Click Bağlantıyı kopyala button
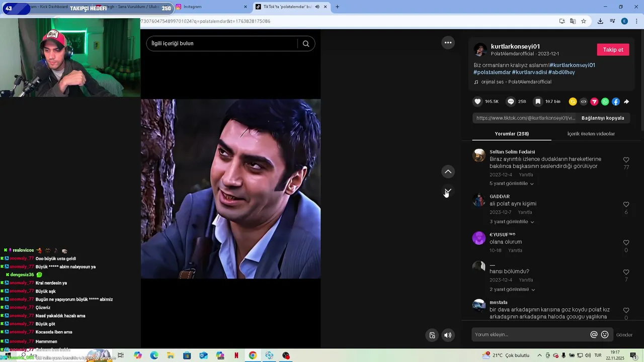Image resolution: width=644 pixels, height=362 pixels. tap(603, 118)
